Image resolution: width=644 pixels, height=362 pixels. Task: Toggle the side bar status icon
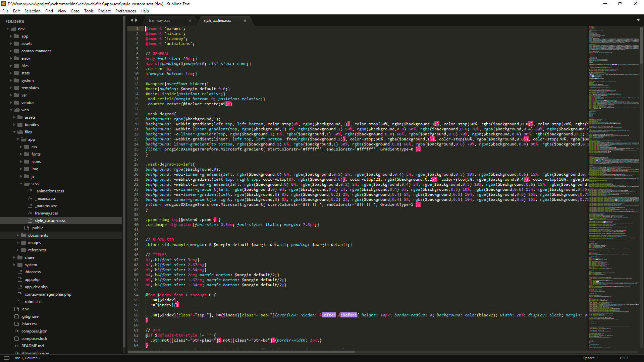click(x=7, y=358)
